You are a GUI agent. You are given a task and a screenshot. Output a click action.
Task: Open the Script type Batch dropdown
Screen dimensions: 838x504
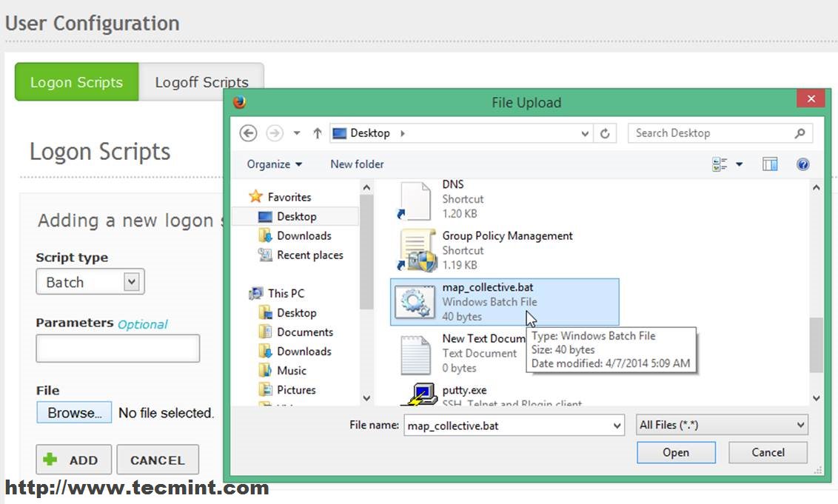click(x=90, y=282)
